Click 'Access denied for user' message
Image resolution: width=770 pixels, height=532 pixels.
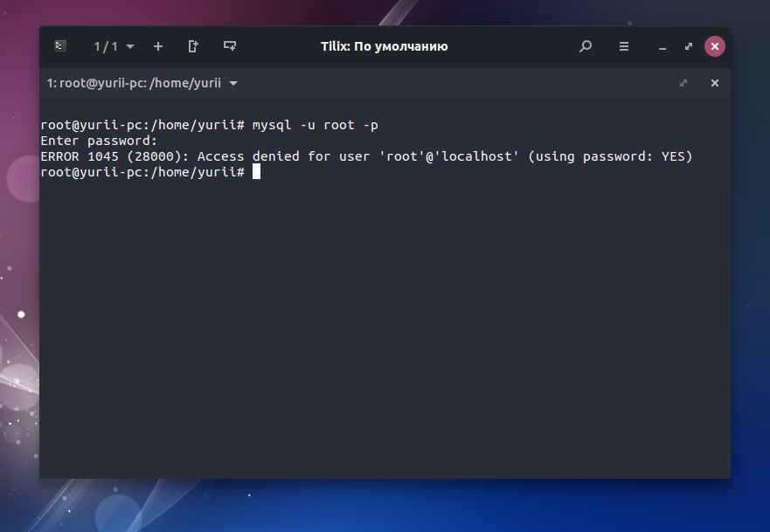[x=283, y=156]
